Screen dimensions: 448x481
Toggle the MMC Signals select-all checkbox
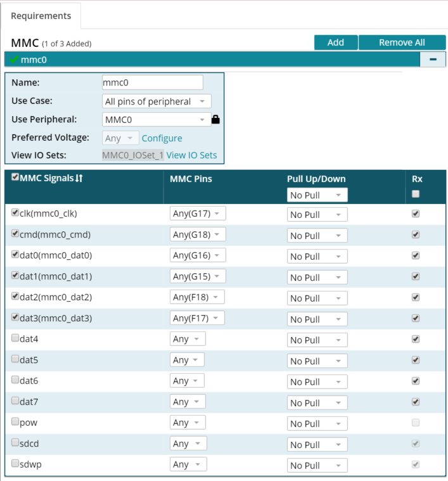click(x=15, y=177)
